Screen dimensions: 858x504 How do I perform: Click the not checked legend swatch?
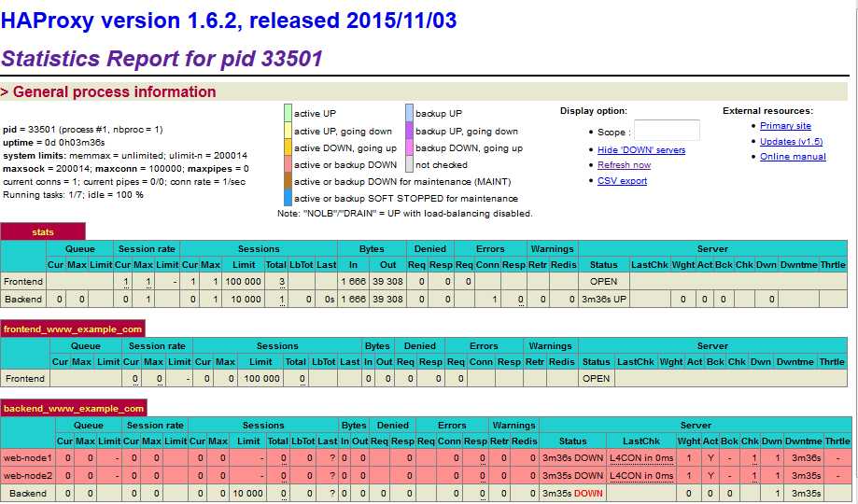(x=409, y=164)
